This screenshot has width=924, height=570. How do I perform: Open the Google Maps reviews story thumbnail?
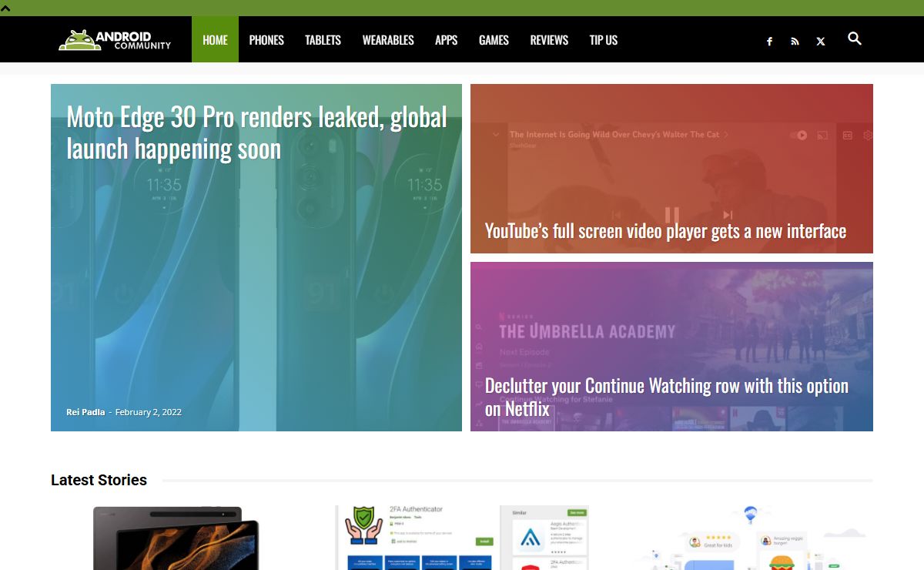[747, 538]
